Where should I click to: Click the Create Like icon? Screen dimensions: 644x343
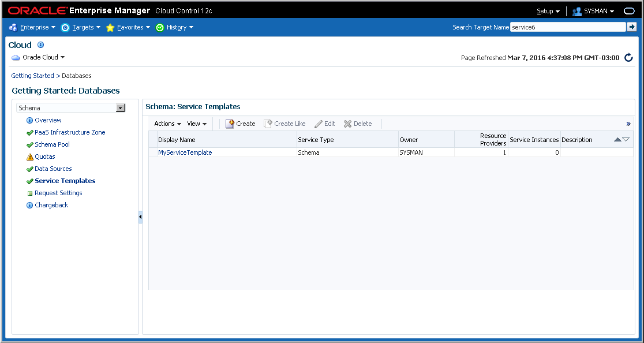[268, 124]
